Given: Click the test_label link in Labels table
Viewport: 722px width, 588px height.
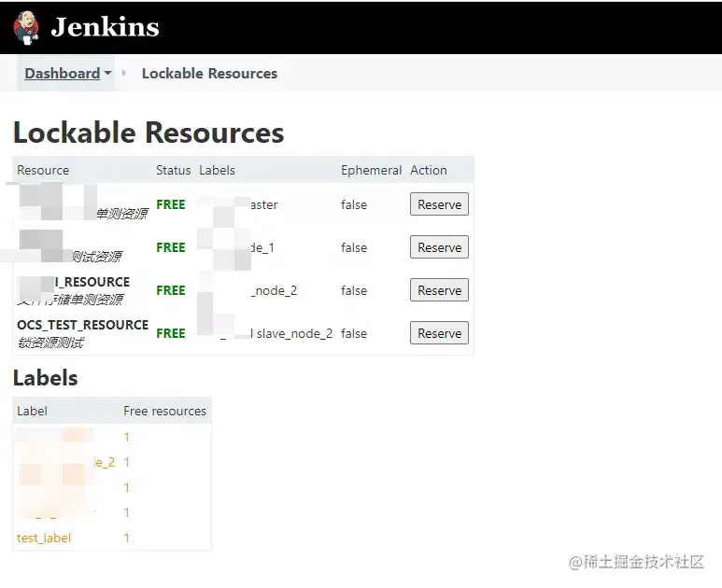Looking at the screenshot, I should tap(44, 538).
